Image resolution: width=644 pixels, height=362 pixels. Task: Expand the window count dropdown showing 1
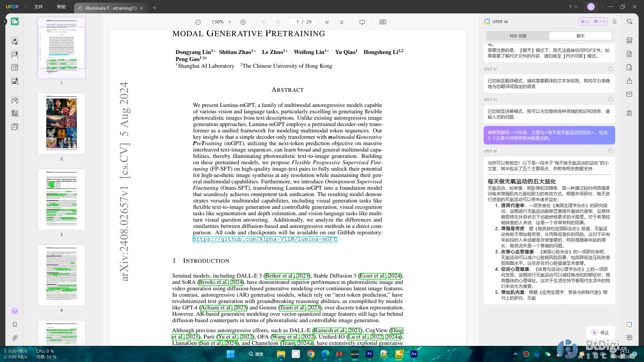coord(573,7)
